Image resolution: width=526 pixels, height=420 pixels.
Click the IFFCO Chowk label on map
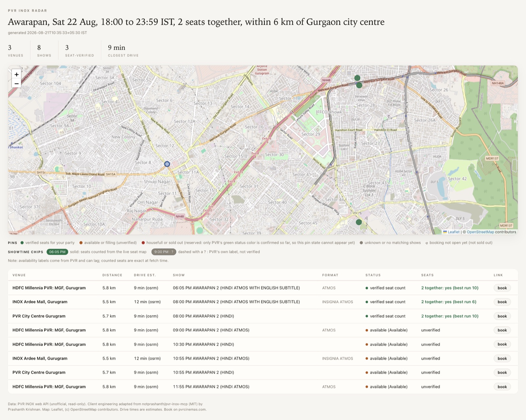click(x=328, y=112)
